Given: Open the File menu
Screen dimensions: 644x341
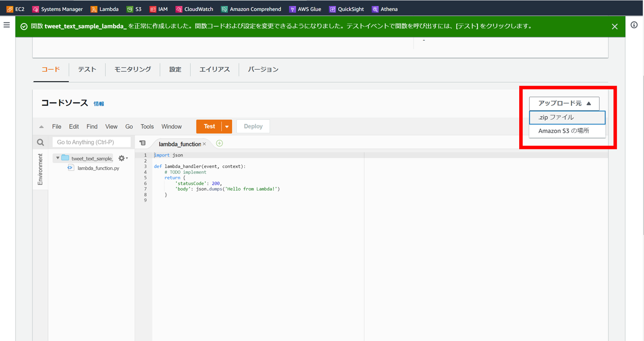Looking at the screenshot, I should 57,127.
